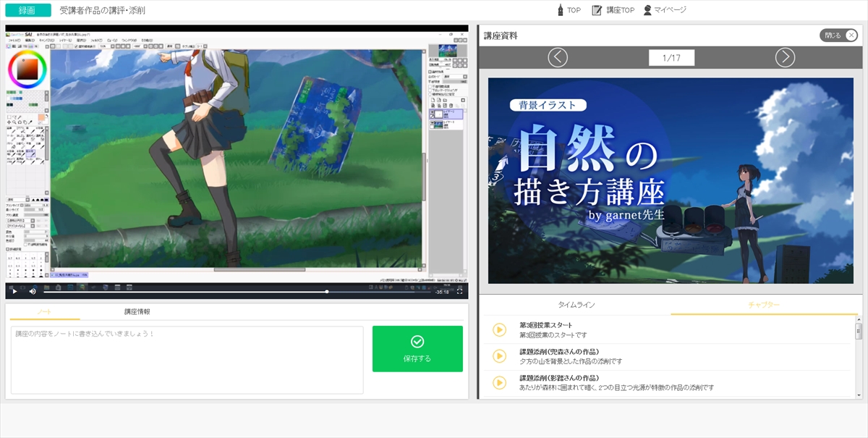This screenshot has width=868, height=438.
Task: Click the video progress bar handle
Action: (327, 292)
